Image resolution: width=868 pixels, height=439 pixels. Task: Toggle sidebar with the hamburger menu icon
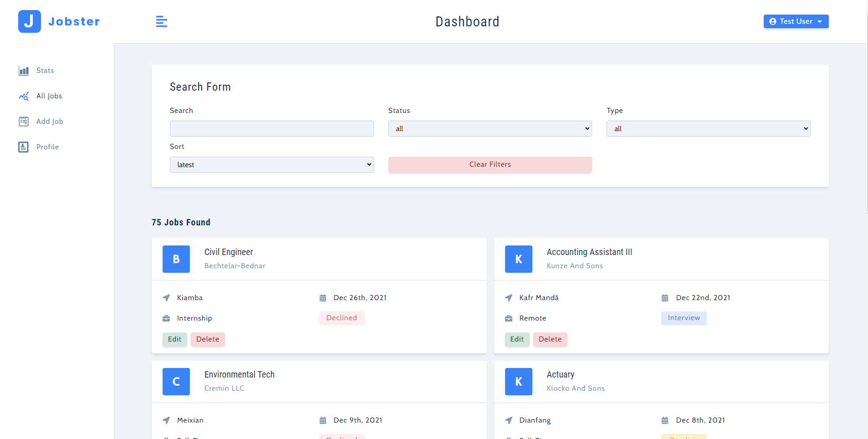click(x=162, y=21)
